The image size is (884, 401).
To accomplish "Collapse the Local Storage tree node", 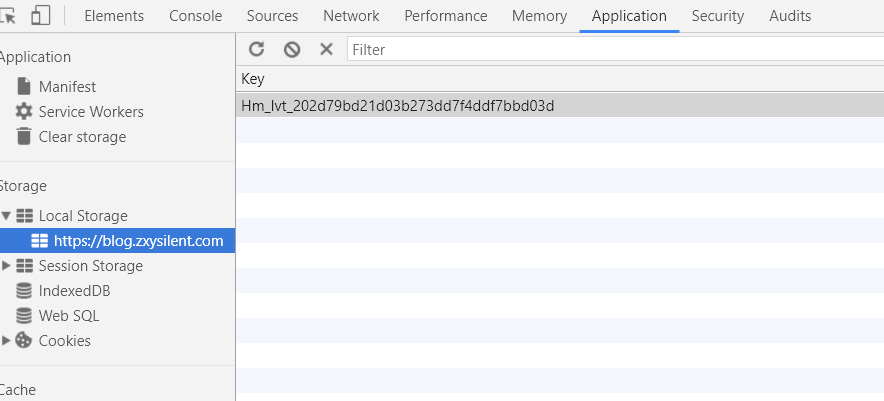I will click(x=7, y=216).
